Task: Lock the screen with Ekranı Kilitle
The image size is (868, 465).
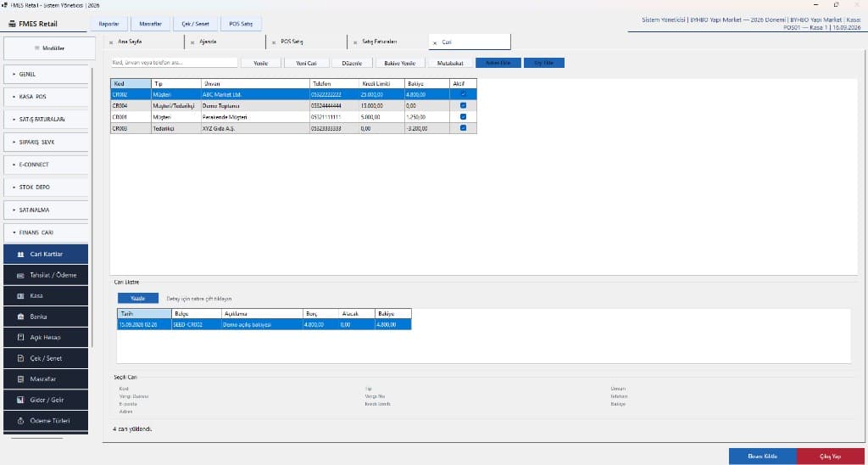Action: pyautogui.click(x=763, y=457)
